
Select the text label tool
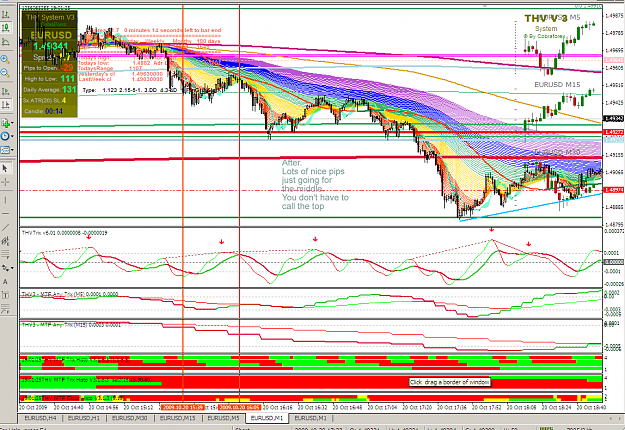[6, 295]
